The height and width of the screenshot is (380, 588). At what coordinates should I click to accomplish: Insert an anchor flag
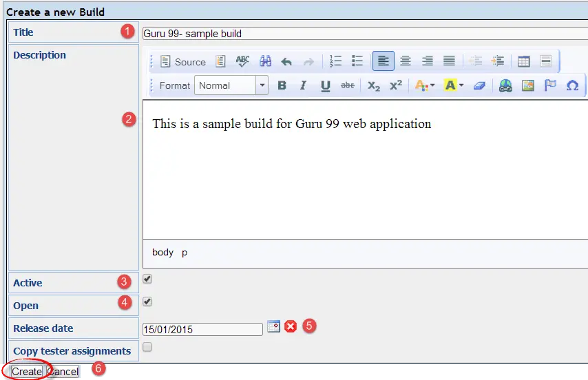coord(550,85)
